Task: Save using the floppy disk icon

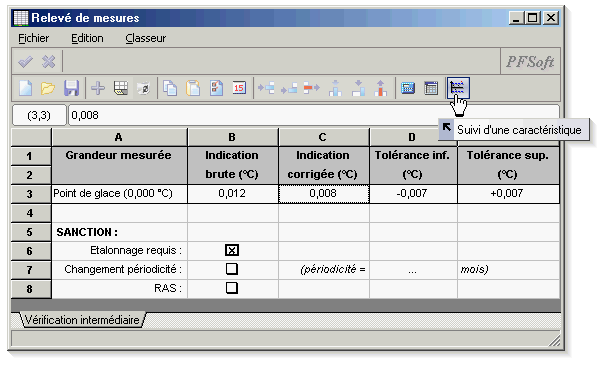Action: point(71,88)
